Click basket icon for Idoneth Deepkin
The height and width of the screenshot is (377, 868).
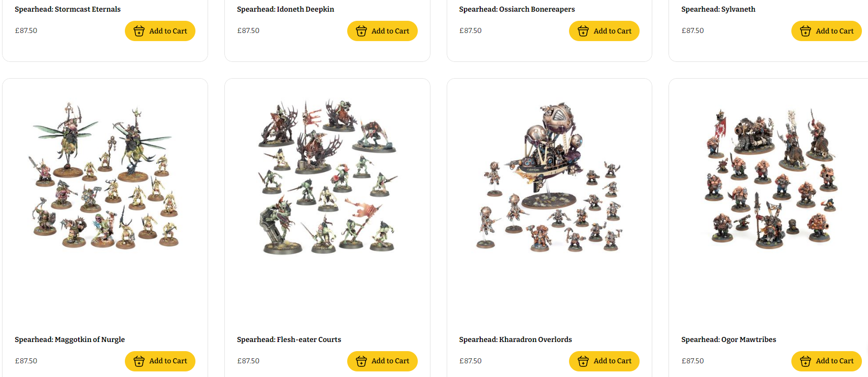click(x=361, y=31)
